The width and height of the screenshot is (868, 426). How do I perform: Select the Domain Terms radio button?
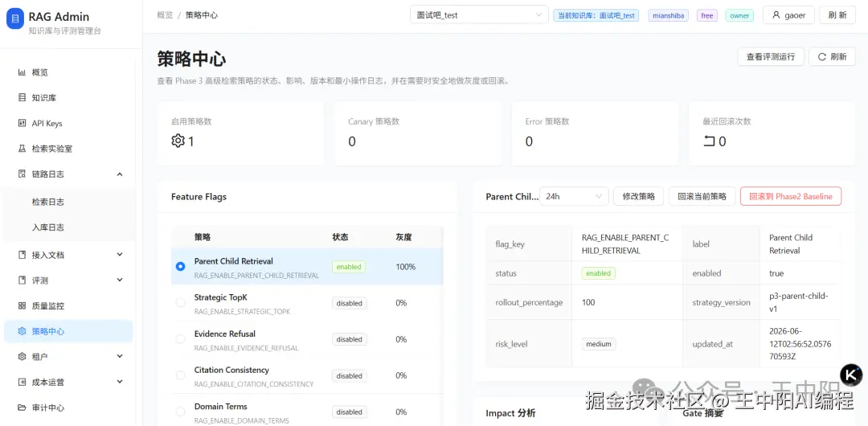(181, 412)
